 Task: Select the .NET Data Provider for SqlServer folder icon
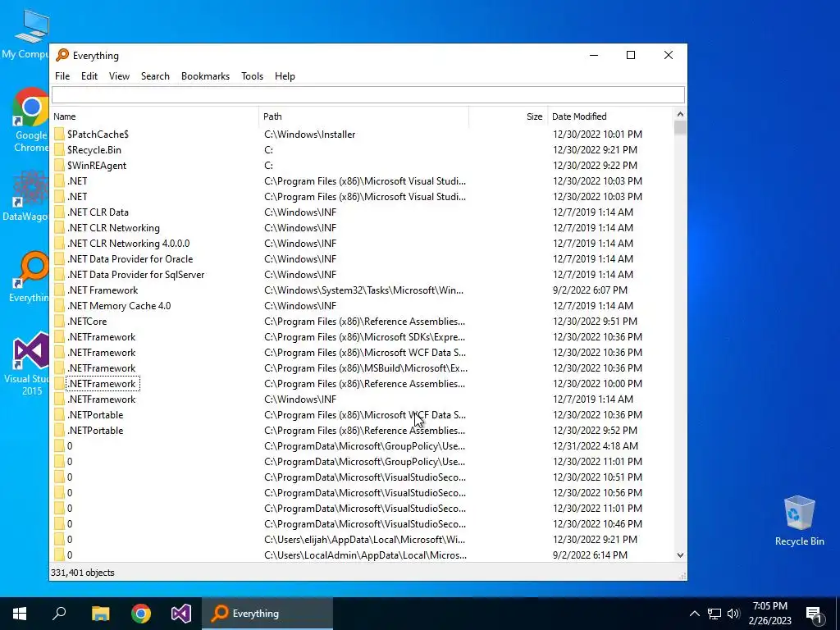59,274
